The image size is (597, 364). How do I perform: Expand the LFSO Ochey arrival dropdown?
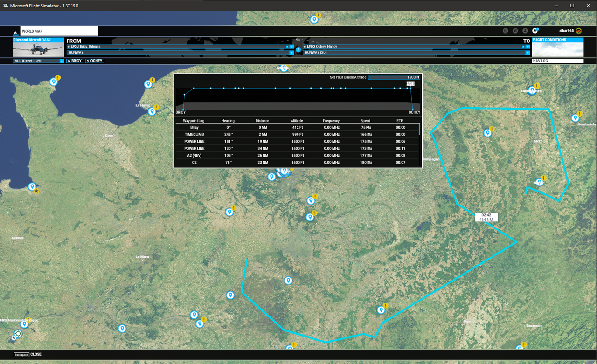pos(528,47)
